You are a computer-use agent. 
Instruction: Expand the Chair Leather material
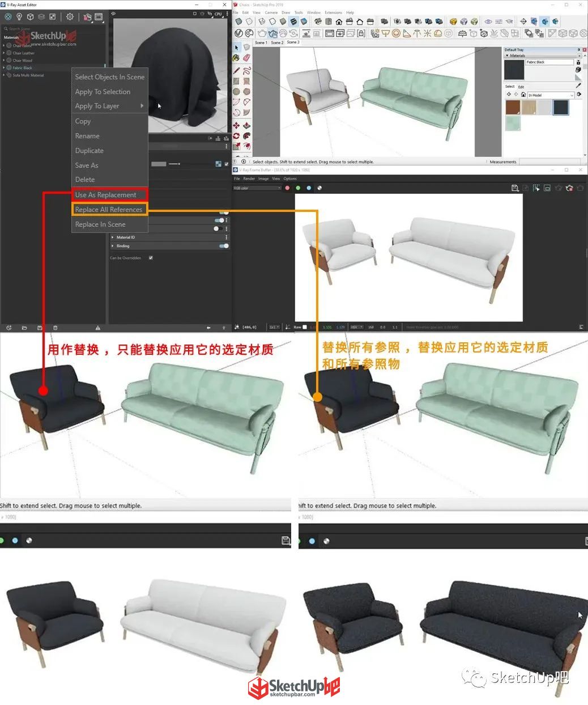(4, 53)
